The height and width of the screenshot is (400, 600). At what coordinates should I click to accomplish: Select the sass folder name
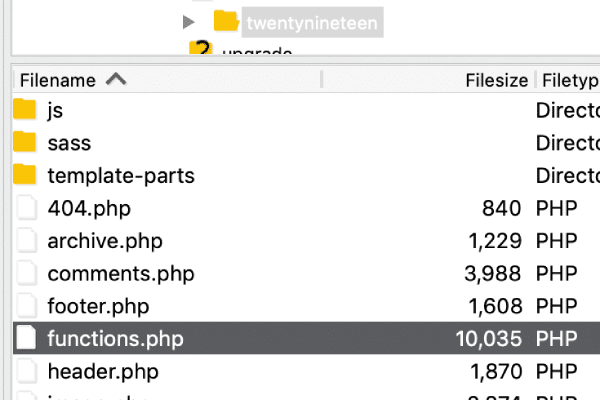click(69, 143)
